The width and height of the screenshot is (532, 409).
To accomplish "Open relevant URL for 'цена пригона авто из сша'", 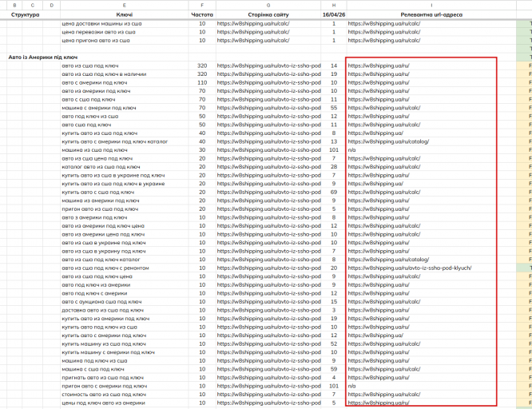I will [384, 41].
